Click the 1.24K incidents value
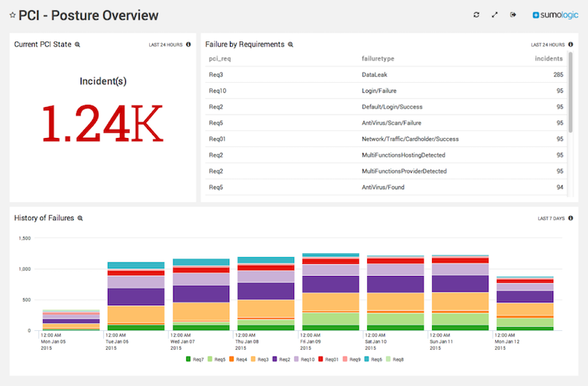This screenshot has width=588, height=386. pyautogui.click(x=103, y=124)
